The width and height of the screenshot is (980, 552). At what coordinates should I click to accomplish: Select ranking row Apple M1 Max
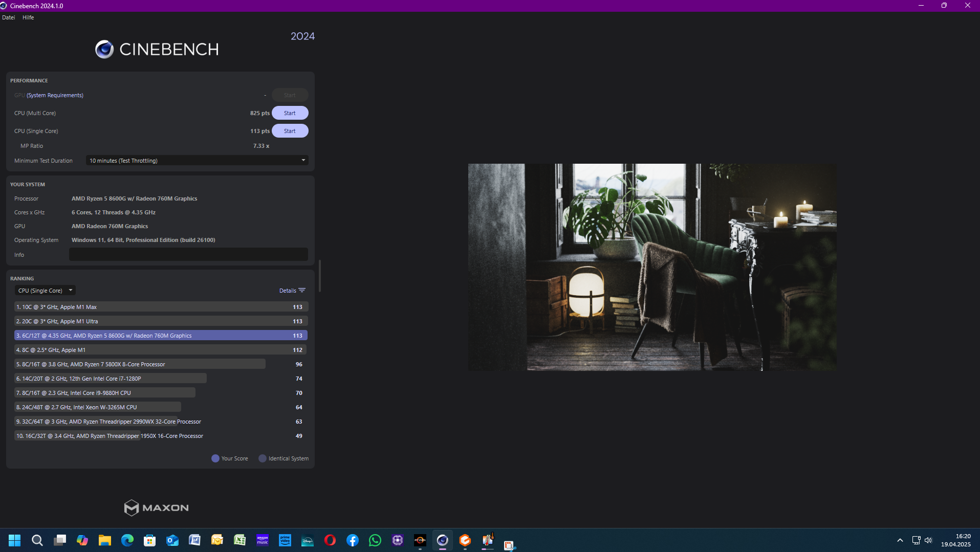tap(161, 307)
